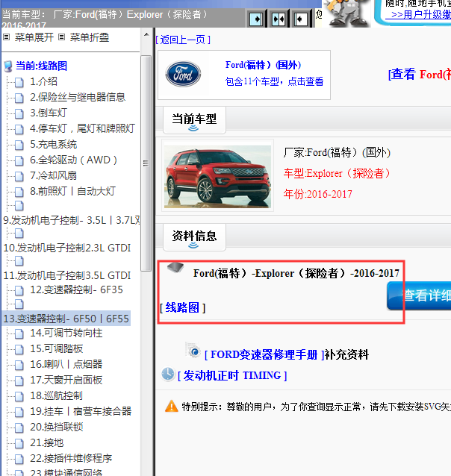
Task: Click the clock icon beside 发动机正时 TIMING
Action: click(168, 374)
